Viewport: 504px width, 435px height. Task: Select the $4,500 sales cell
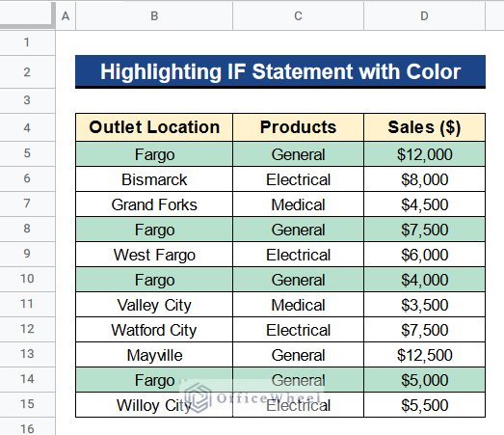click(424, 204)
